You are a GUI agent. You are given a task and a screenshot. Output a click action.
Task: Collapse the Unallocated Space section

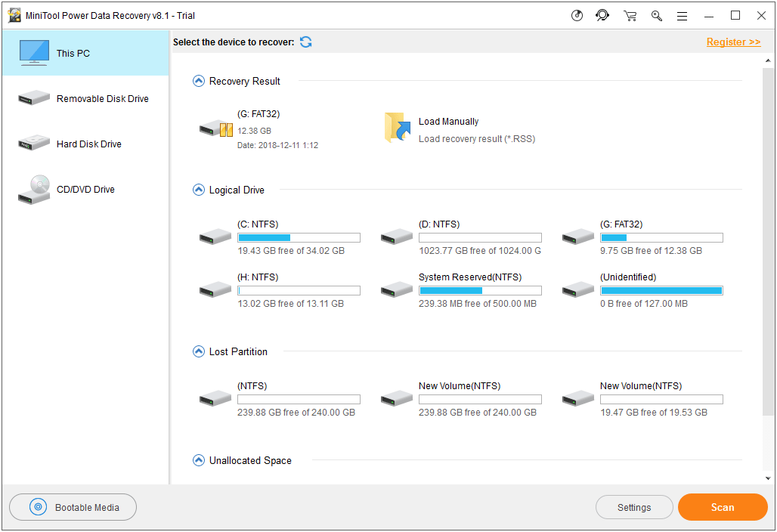(x=199, y=460)
